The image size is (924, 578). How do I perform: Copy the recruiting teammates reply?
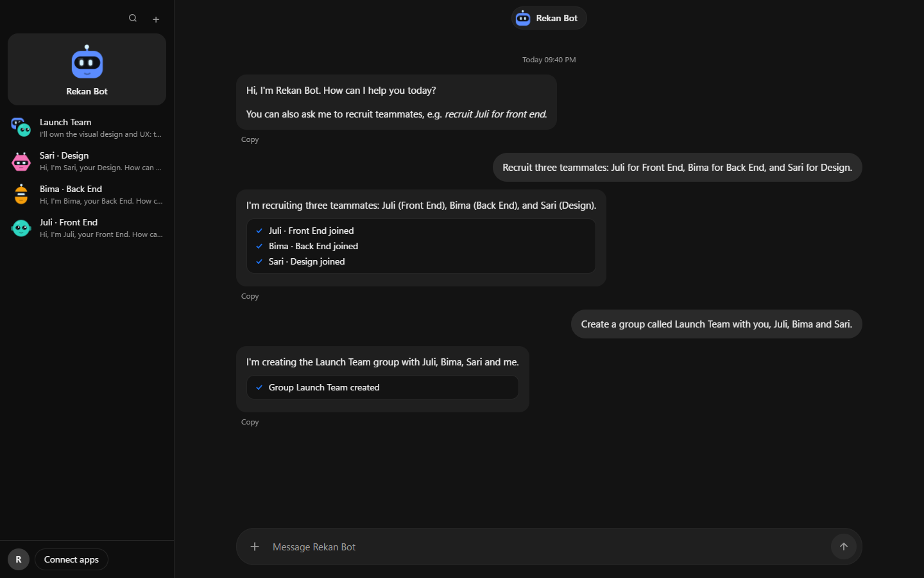pos(250,296)
